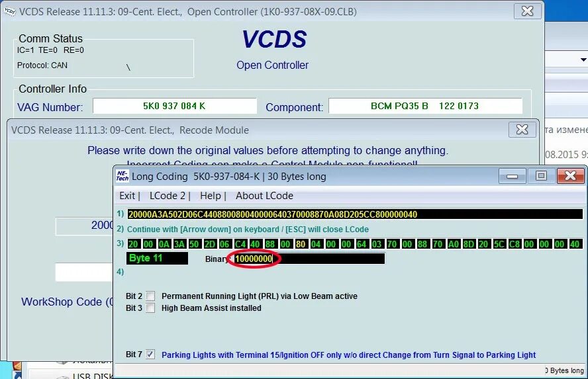Screen dimensions: 588x379
Task: Click Component field BCM PQ35 B
Action: 425,106
